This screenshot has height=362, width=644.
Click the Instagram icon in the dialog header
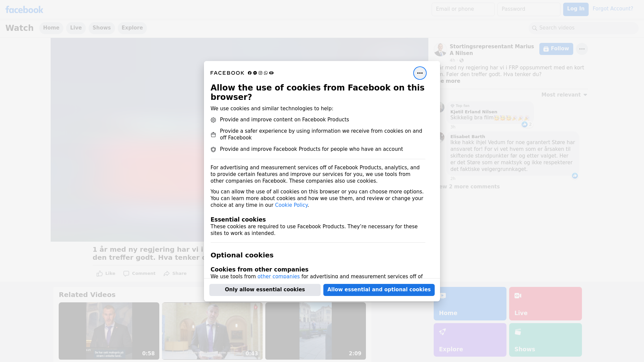260,73
